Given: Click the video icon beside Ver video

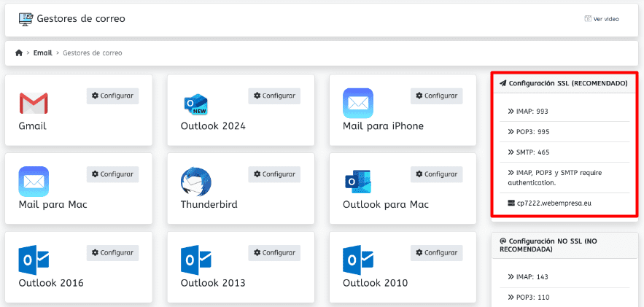Looking at the screenshot, I should [588, 19].
